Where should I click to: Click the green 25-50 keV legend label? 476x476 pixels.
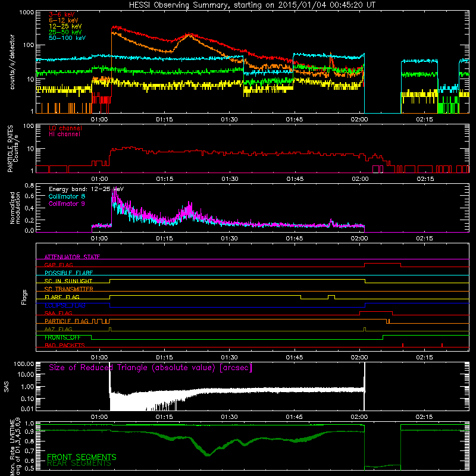65,32
